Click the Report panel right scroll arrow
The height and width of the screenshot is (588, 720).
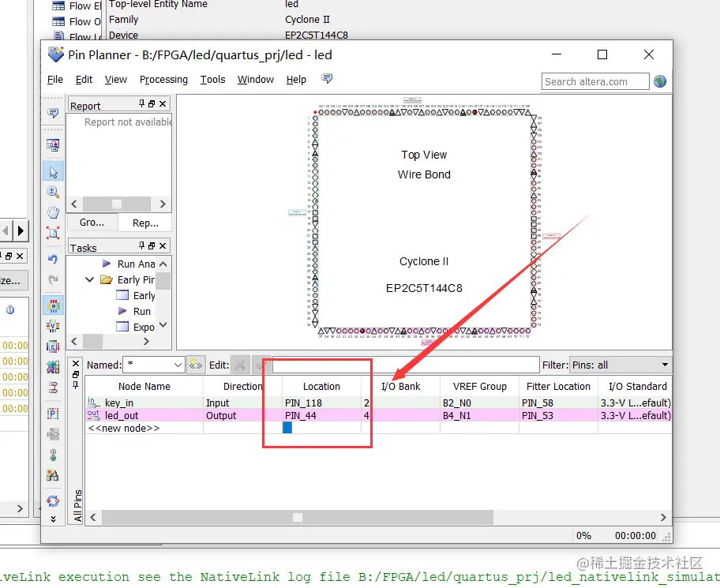(163, 204)
